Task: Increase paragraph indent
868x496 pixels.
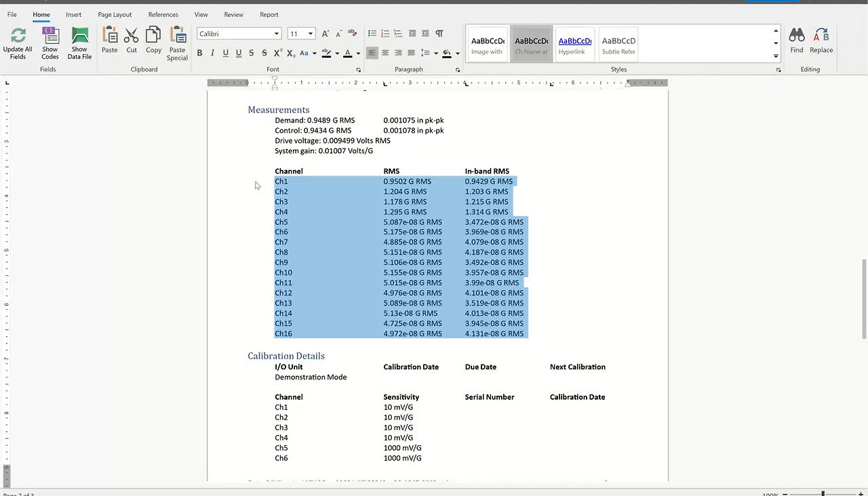Action: pos(425,33)
